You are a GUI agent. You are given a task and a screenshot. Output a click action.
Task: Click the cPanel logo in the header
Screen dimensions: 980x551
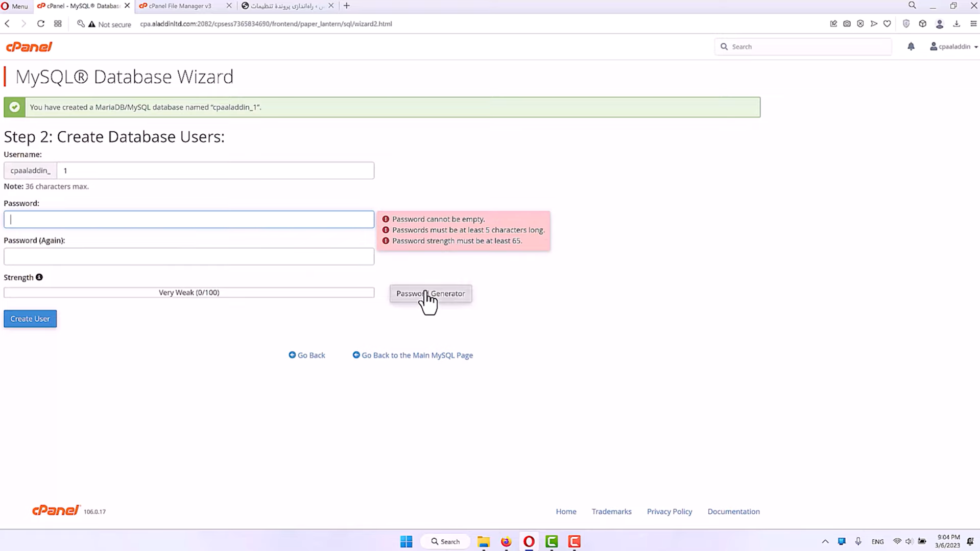(29, 47)
